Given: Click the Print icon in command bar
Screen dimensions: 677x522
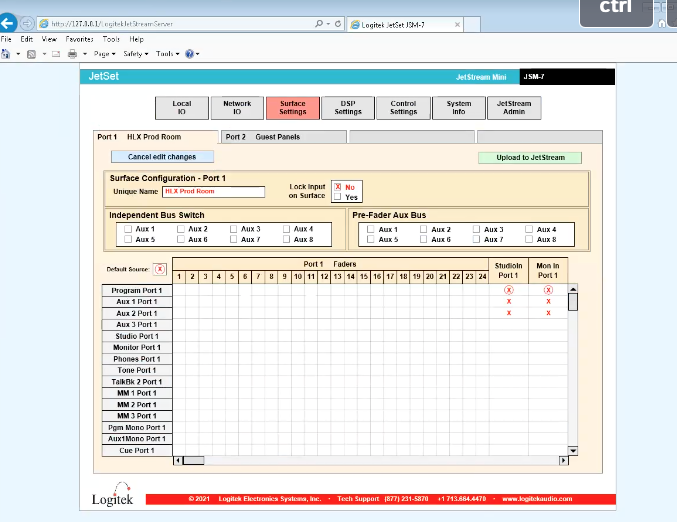Looking at the screenshot, I should coord(73,54).
